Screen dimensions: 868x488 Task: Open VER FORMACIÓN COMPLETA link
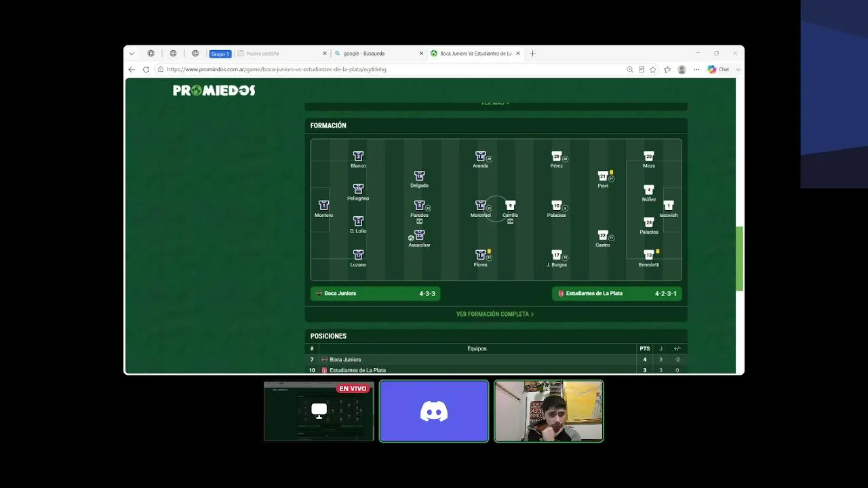[x=495, y=314]
